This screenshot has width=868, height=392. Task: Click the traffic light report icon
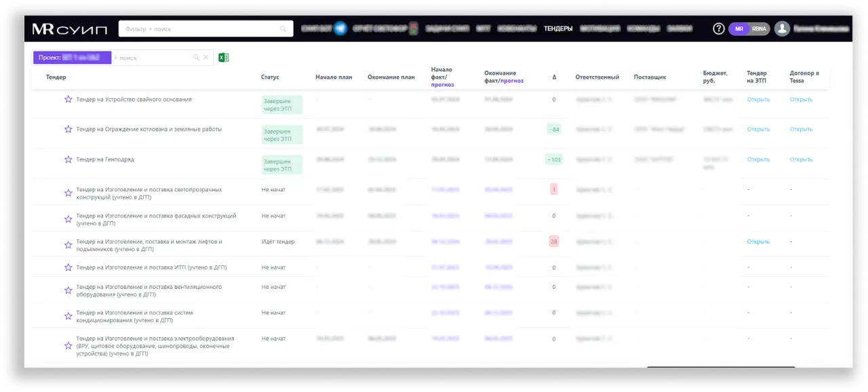coord(414,28)
